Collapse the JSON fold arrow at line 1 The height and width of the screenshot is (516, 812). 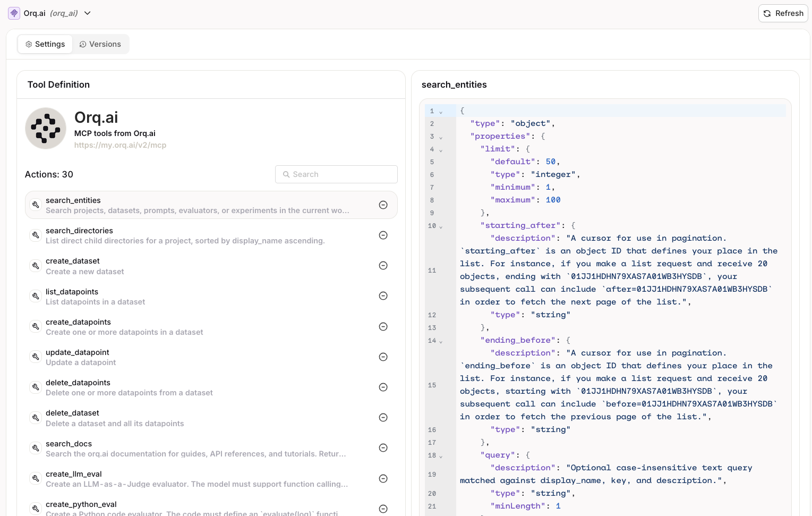click(x=441, y=112)
